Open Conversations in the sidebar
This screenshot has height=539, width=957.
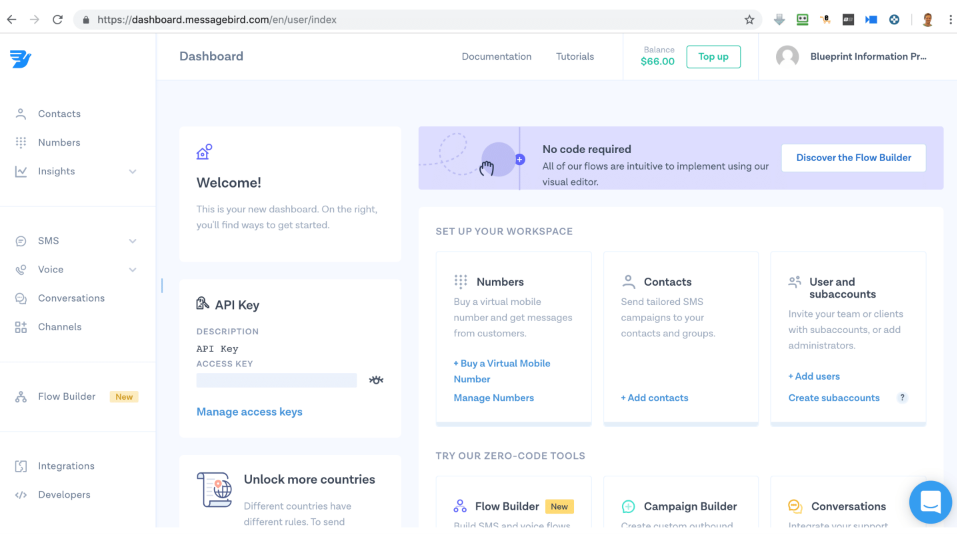pyautogui.click(x=71, y=298)
